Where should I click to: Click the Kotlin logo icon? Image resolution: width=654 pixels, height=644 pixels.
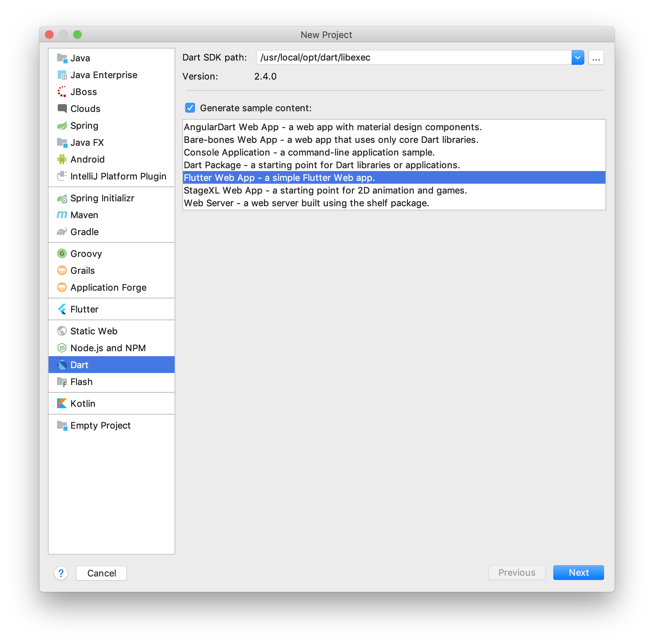(x=62, y=404)
